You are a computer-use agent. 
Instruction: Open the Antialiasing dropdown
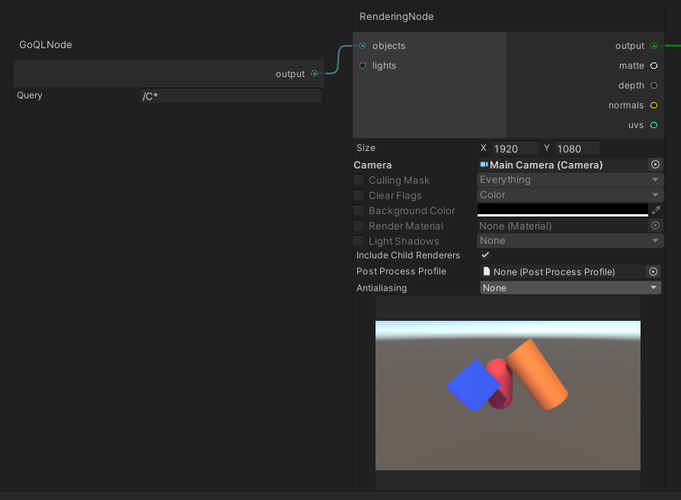(570, 288)
